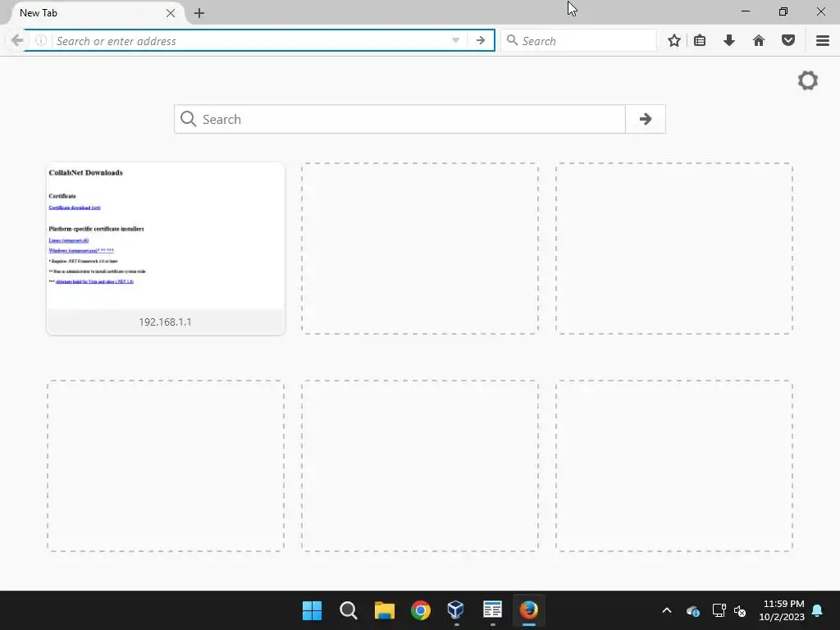Open site information icon in address bar

[41, 41]
